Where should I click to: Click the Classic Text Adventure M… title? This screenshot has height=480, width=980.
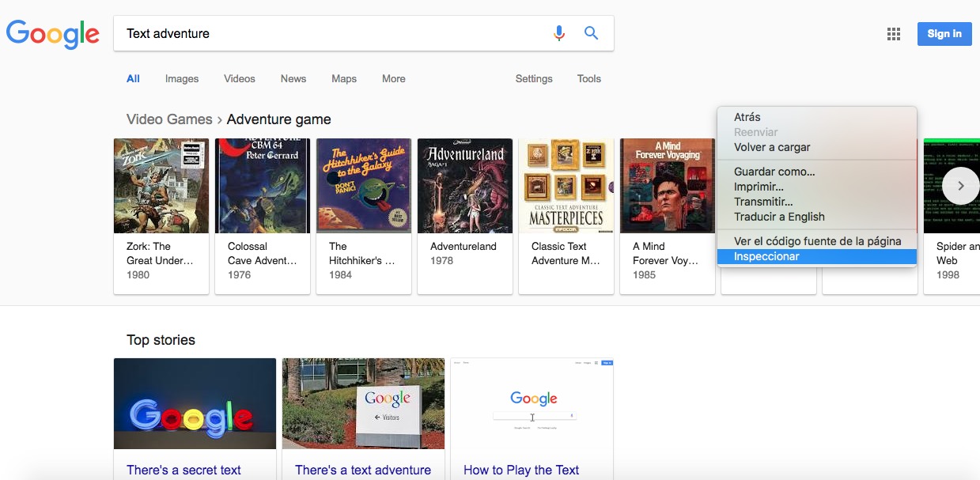coord(566,253)
